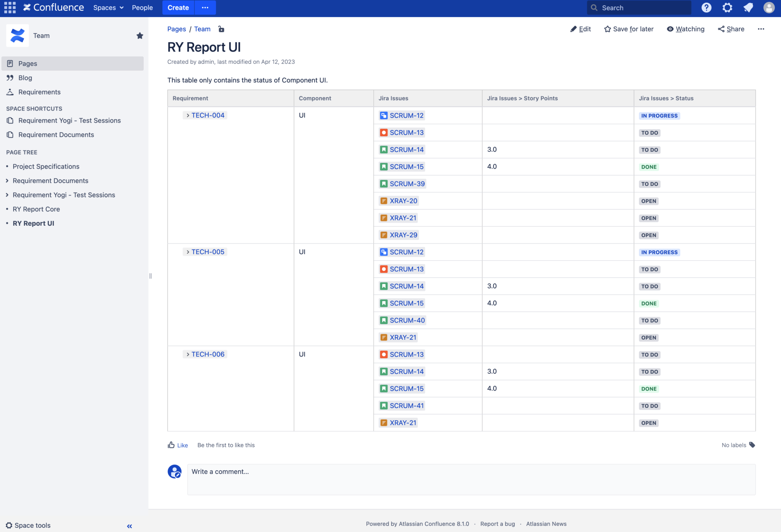
Task: Open your profile avatar menu
Action: (769, 8)
